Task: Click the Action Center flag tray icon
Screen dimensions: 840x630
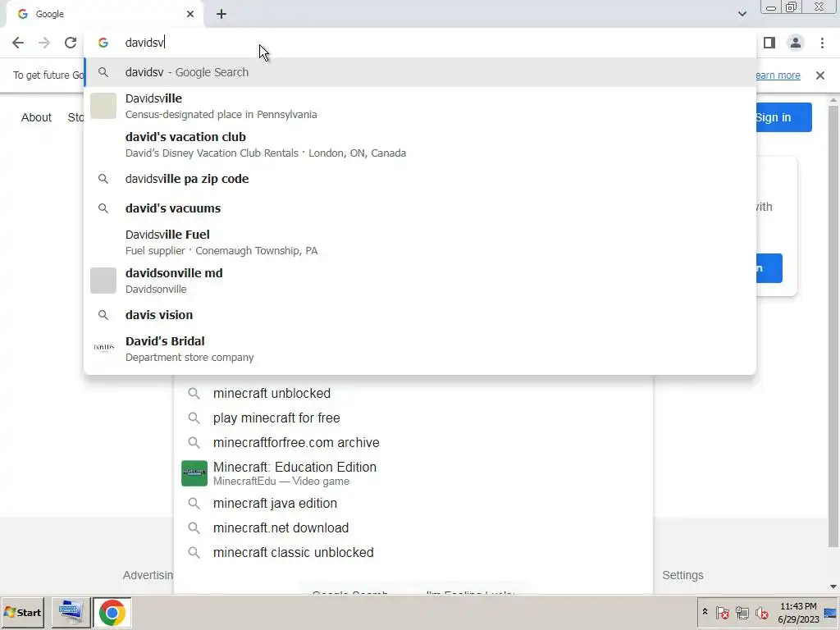Action: pos(722,612)
